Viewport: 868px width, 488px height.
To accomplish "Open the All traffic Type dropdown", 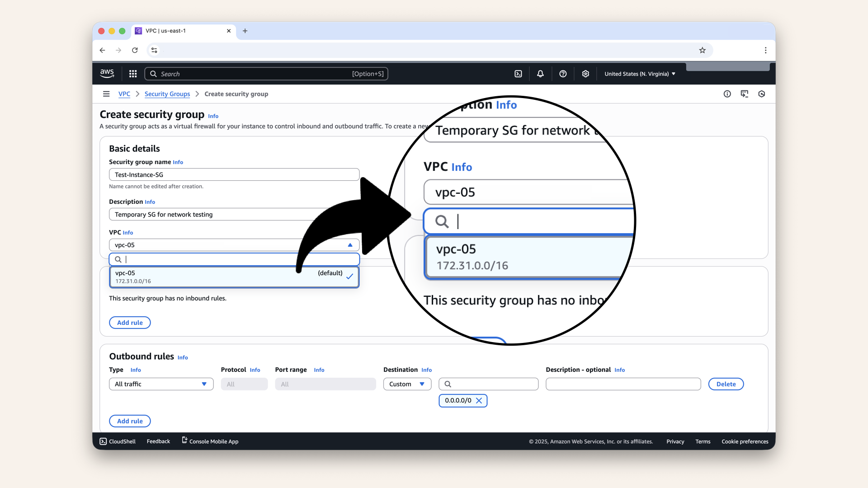I will point(161,384).
